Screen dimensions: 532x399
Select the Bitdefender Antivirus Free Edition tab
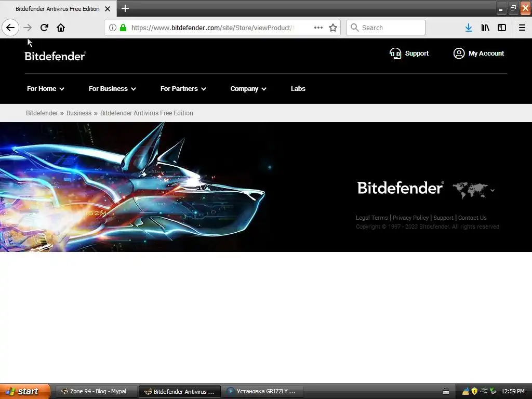(x=58, y=9)
